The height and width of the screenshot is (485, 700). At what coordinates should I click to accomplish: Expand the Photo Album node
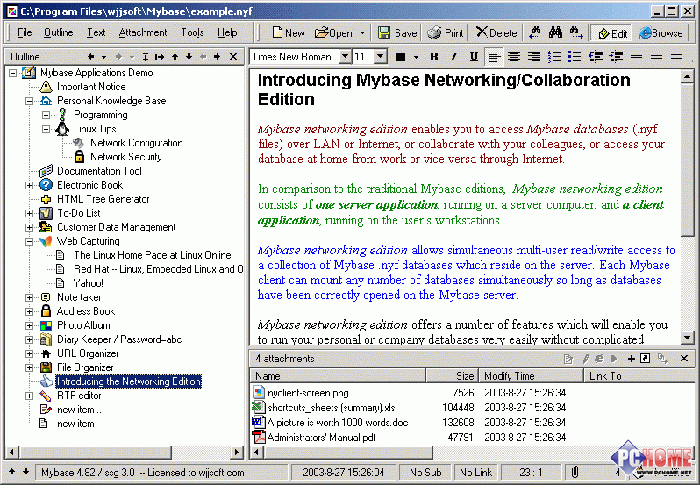pos(29,326)
